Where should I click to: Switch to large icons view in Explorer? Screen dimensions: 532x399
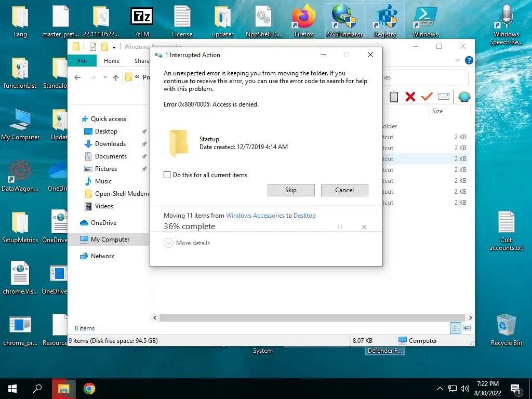tap(467, 328)
